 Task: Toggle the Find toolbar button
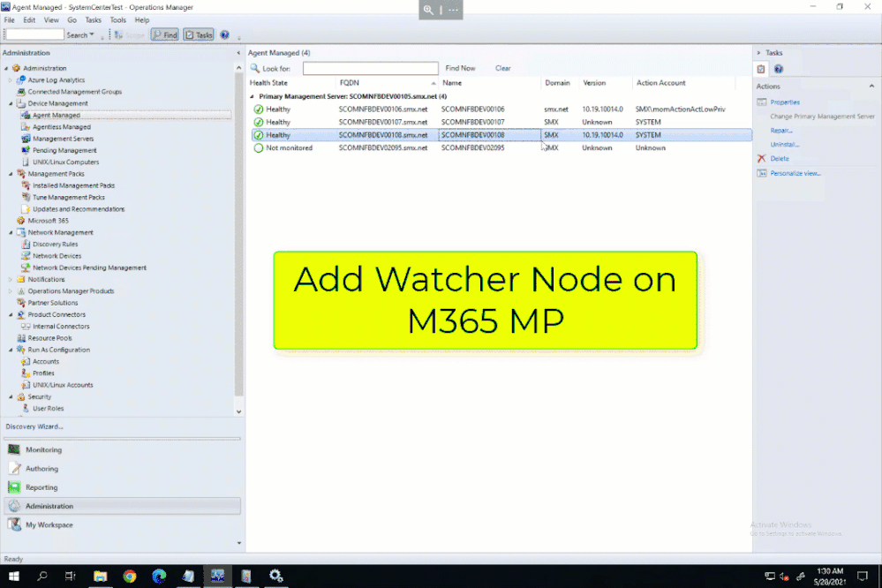165,35
